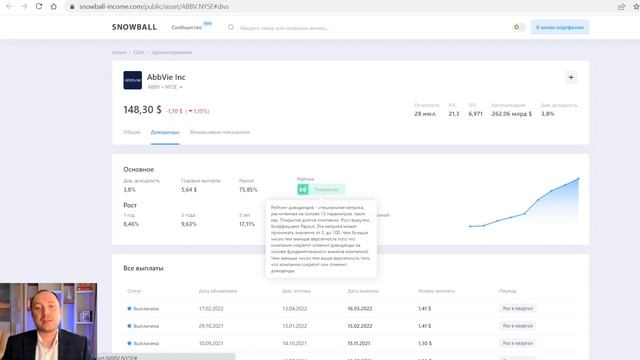Click Выплачена status in 15.02.2022 row
The image size is (640, 360).
click(x=143, y=326)
